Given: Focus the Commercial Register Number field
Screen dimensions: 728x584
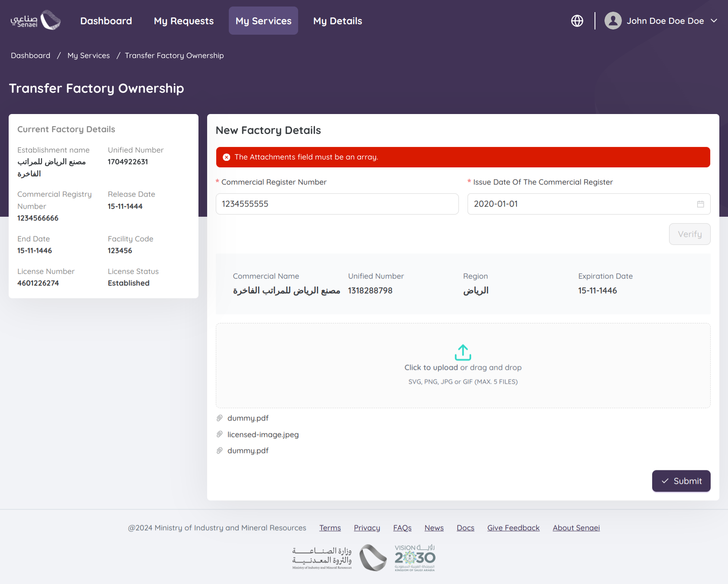Looking at the screenshot, I should (337, 204).
